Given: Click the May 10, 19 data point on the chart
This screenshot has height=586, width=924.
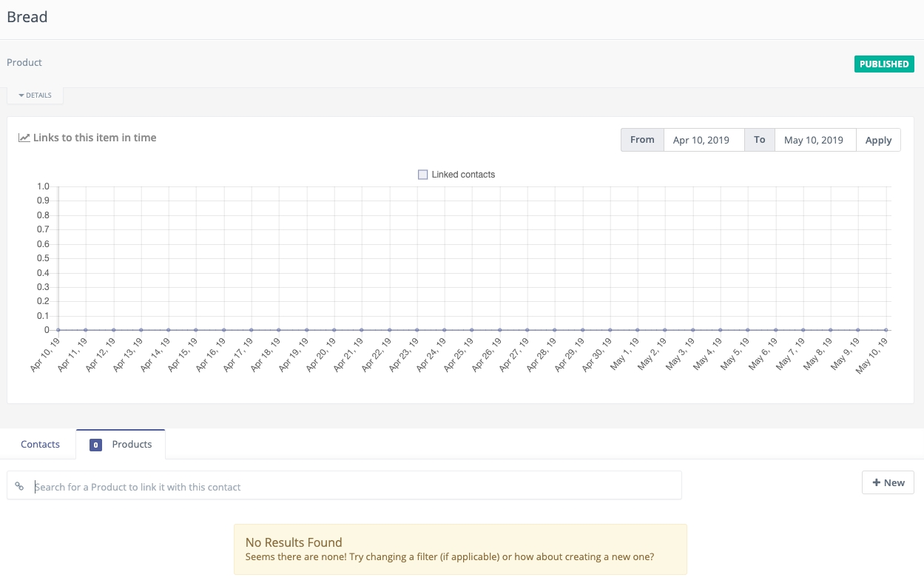Looking at the screenshot, I should tap(885, 330).
